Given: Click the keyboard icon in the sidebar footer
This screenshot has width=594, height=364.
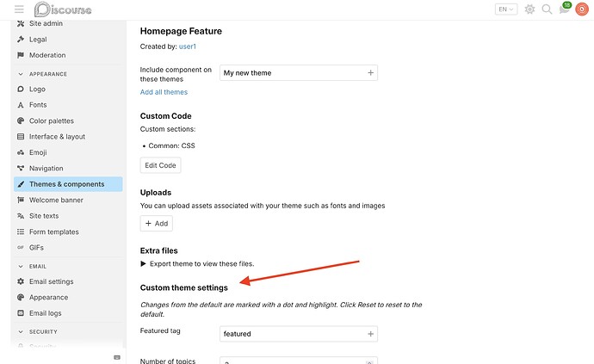Looking at the screenshot, I should 117,357.
